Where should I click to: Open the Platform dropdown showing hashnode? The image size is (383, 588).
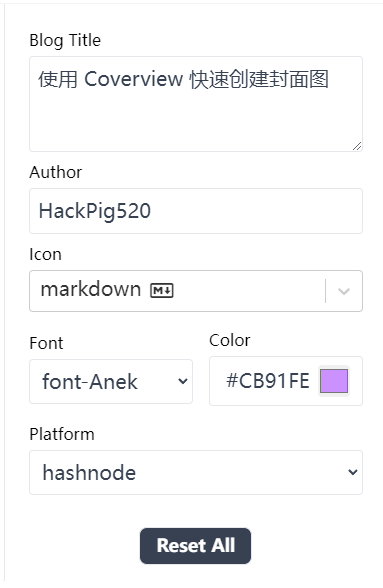[x=196, y=472]
